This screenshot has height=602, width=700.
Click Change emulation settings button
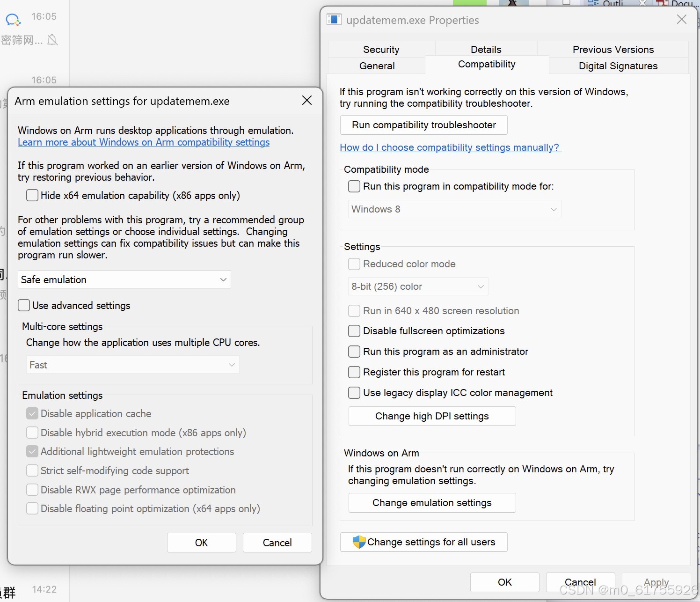pos(432,503)
